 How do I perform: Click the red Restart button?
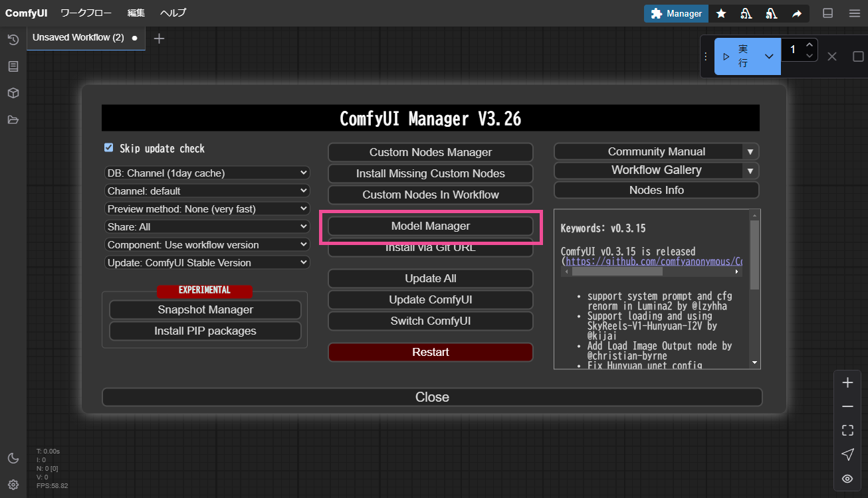pos(431,352)
